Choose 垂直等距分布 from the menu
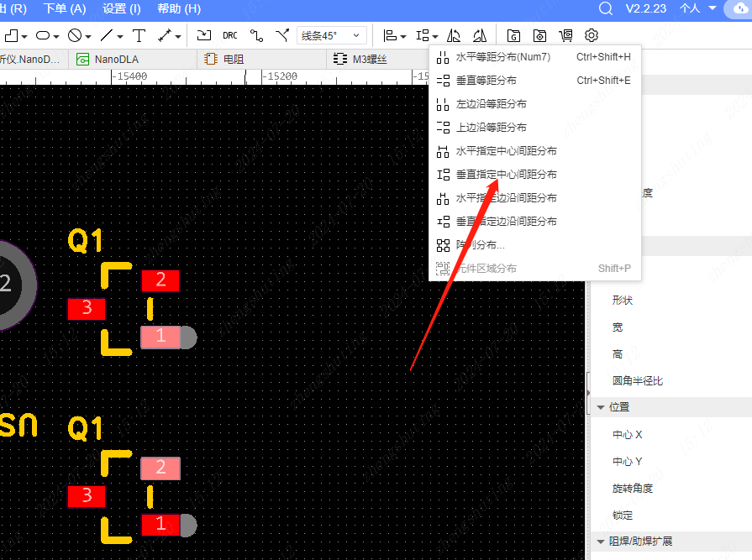Image resolution: width=752 pixels, height=560 pixels. coord(534,81)
